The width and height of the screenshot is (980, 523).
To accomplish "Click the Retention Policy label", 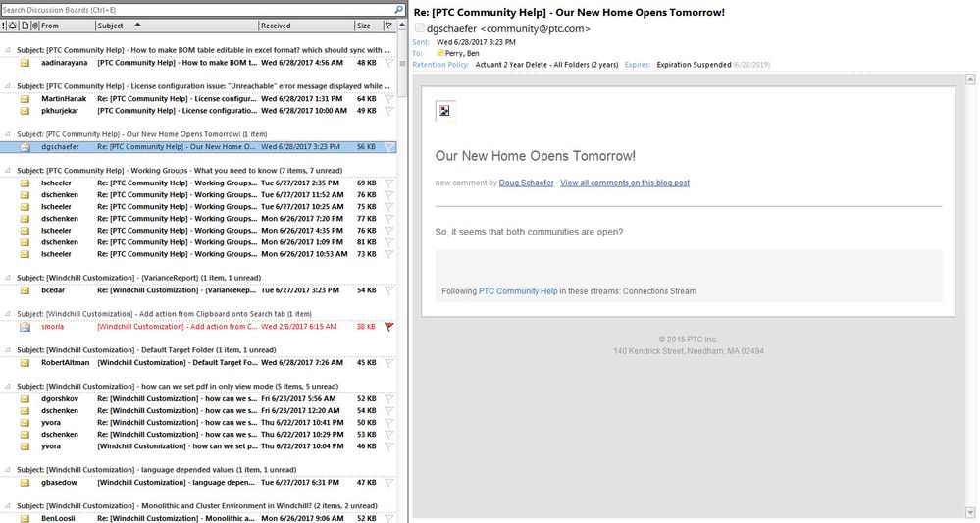I will 440,65.
